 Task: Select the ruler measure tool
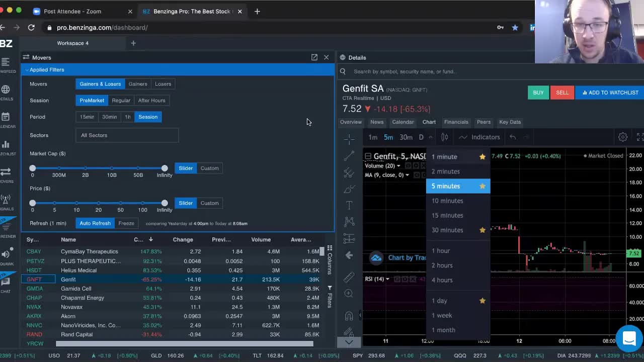click(349, 277)
